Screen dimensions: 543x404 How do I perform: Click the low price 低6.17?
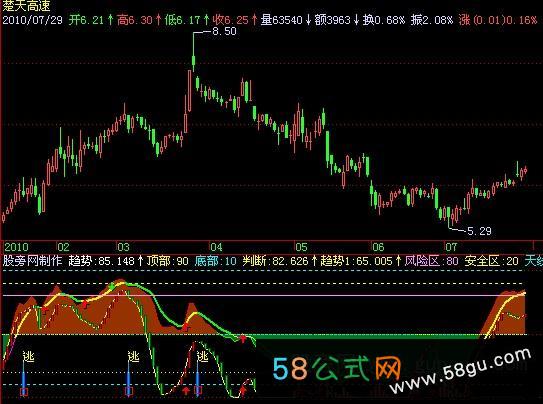click(x=183, y=20)
